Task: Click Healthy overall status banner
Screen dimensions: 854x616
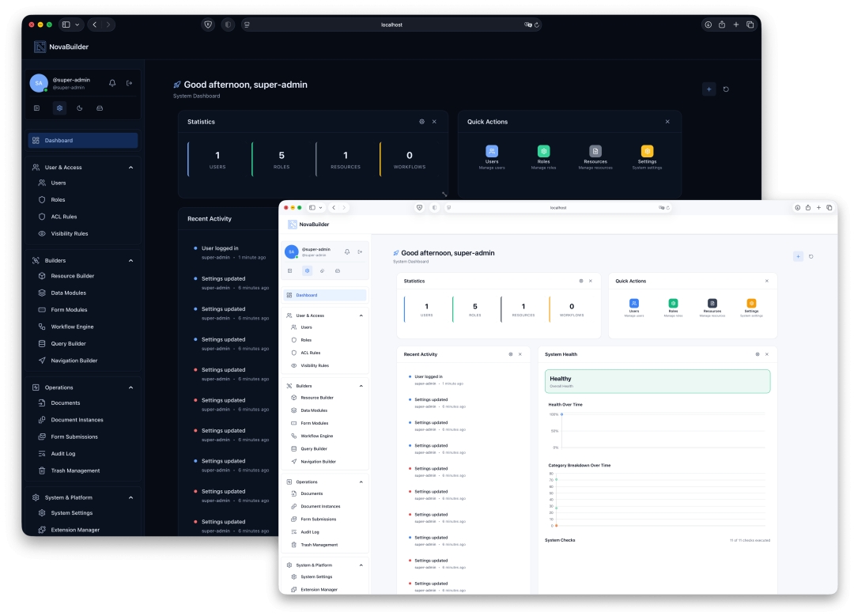Action: pos(657,381)
